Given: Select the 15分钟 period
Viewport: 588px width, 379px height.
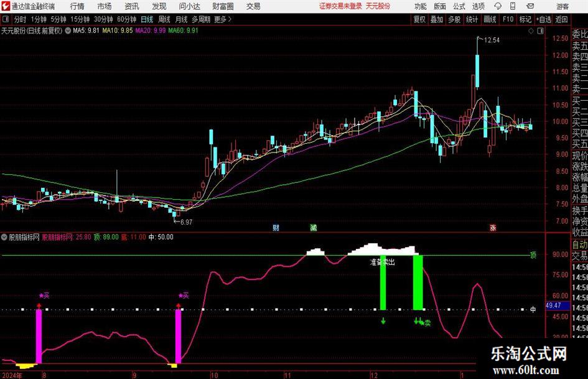Looking at the screenshot, I should (x=80, y=19).
